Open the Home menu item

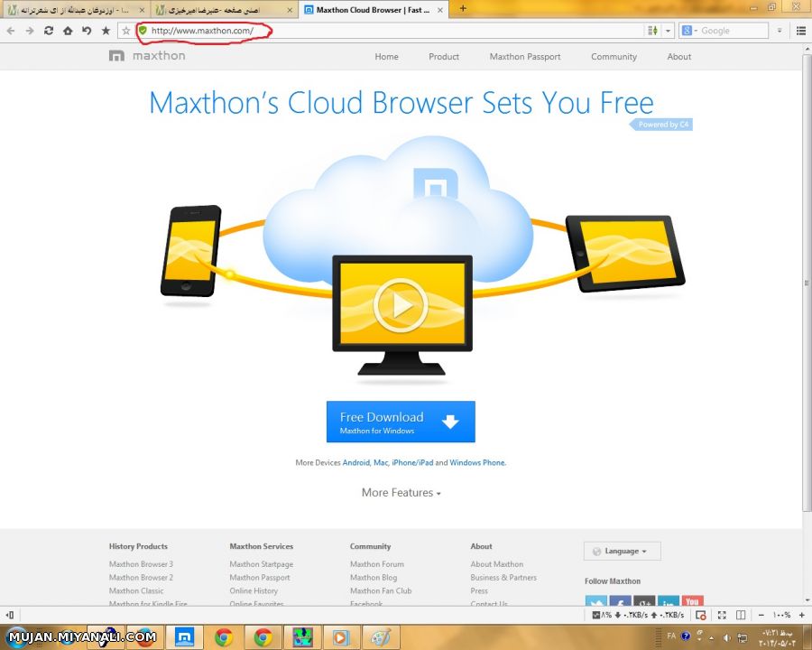tap(386, 57)
